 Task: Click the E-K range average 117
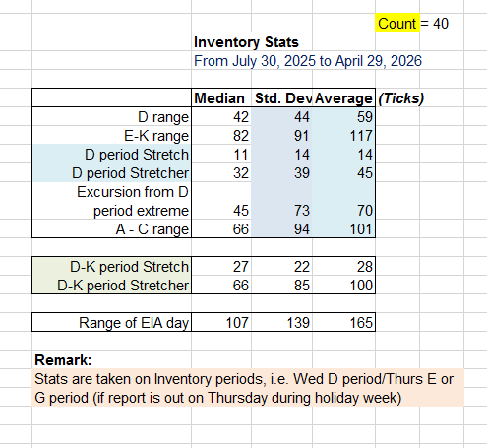point(343,135)
